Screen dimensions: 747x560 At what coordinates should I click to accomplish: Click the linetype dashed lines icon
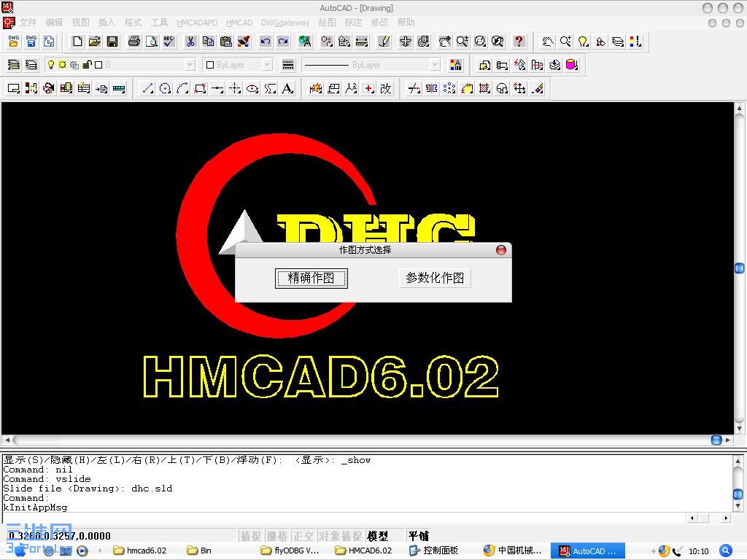point(287,65)
